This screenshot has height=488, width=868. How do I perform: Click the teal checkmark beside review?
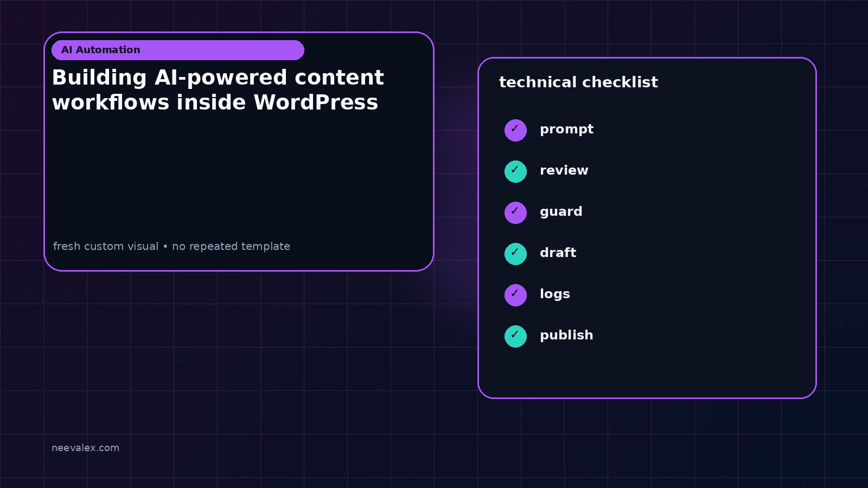pos(515,171)
